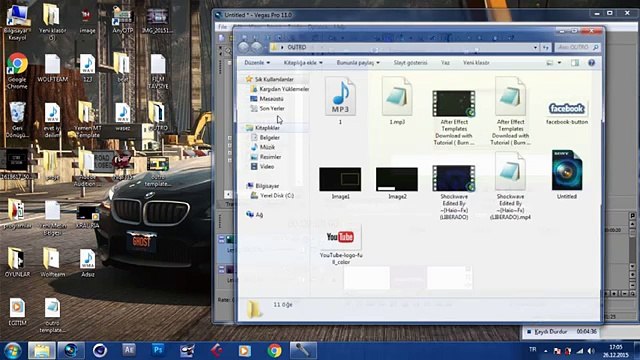Open the Image1 thumbnail

(x=340, y=182)
